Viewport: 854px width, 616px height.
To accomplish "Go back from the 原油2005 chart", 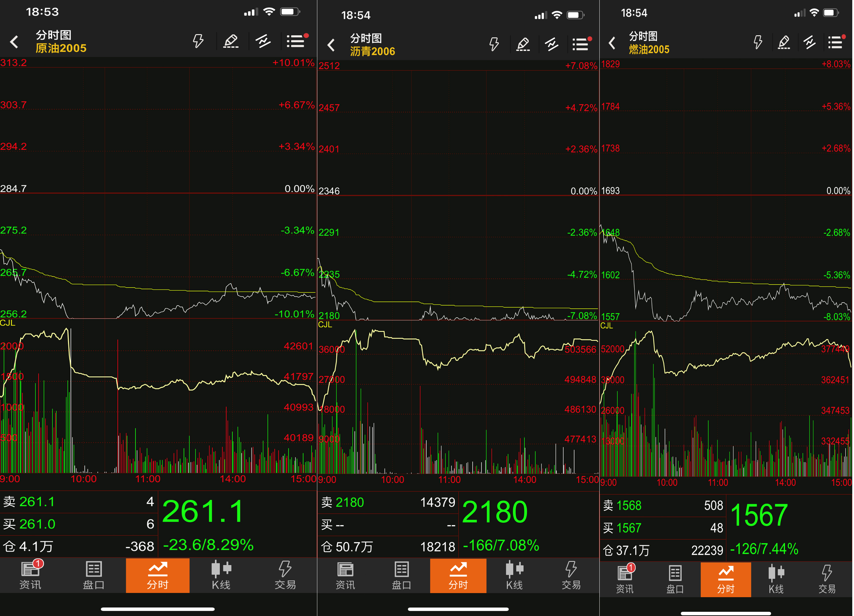I will (14, 42).
